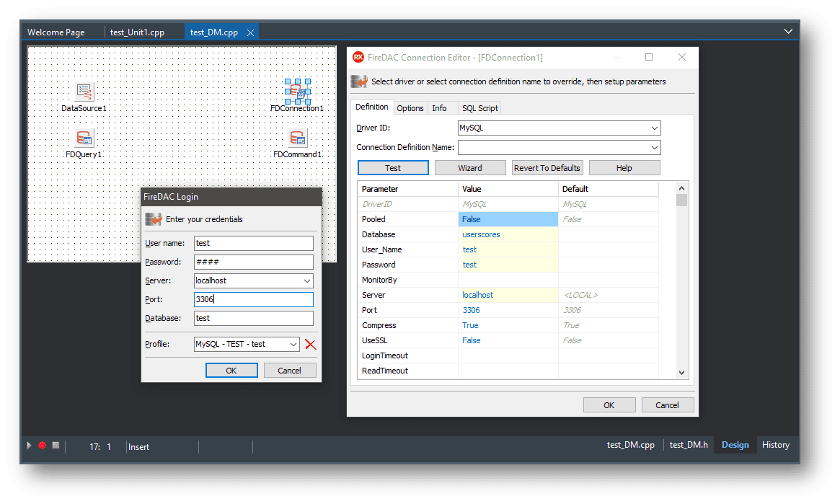
Task: Click the Test button
Action: 393,168
